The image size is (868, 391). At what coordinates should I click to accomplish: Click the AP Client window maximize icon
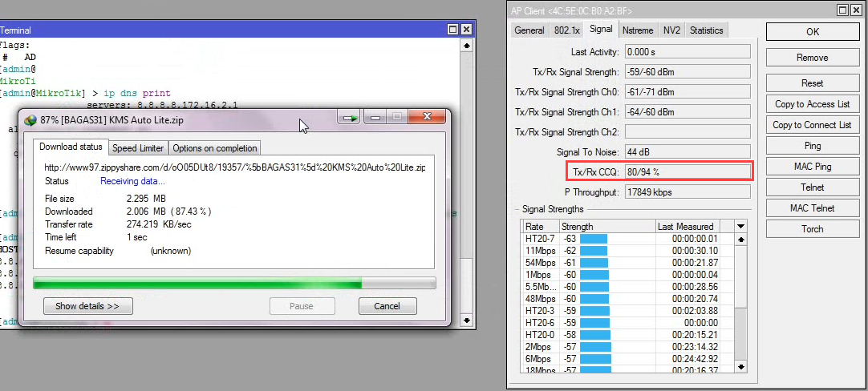[842, 10]
